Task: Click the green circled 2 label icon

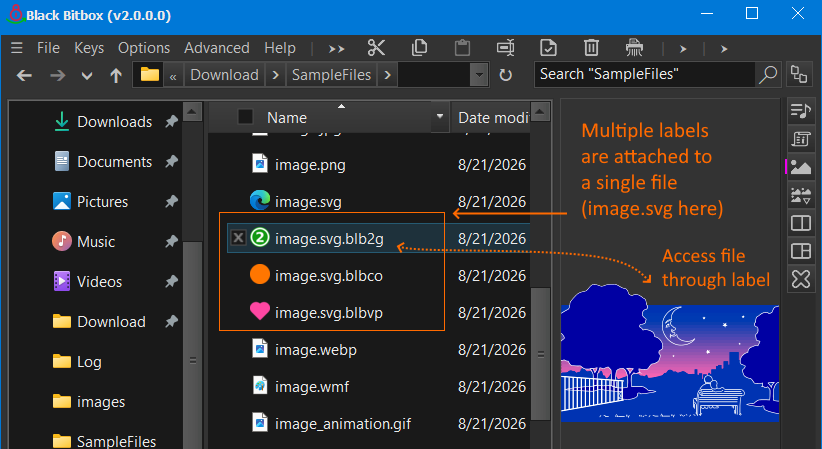Action: (259, 238)
